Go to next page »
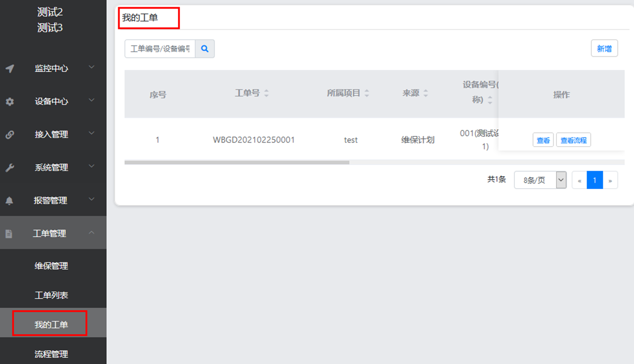 pos(610,180)
